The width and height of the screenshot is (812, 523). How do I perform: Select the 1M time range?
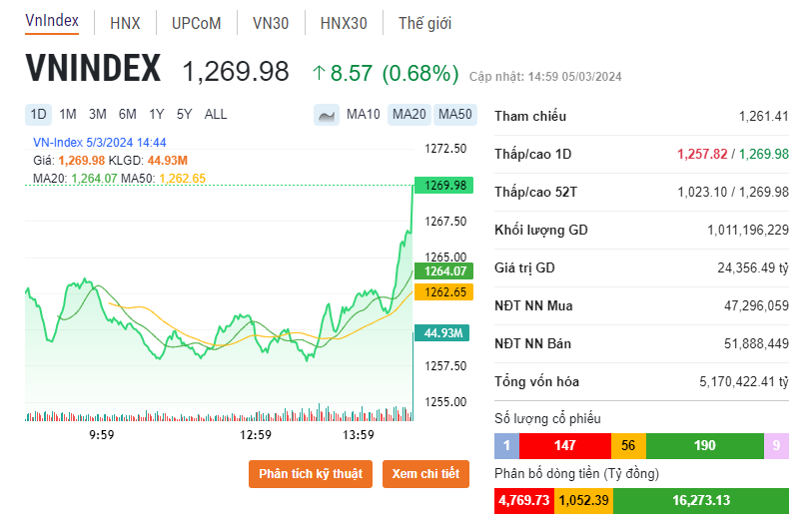point(68,115)
